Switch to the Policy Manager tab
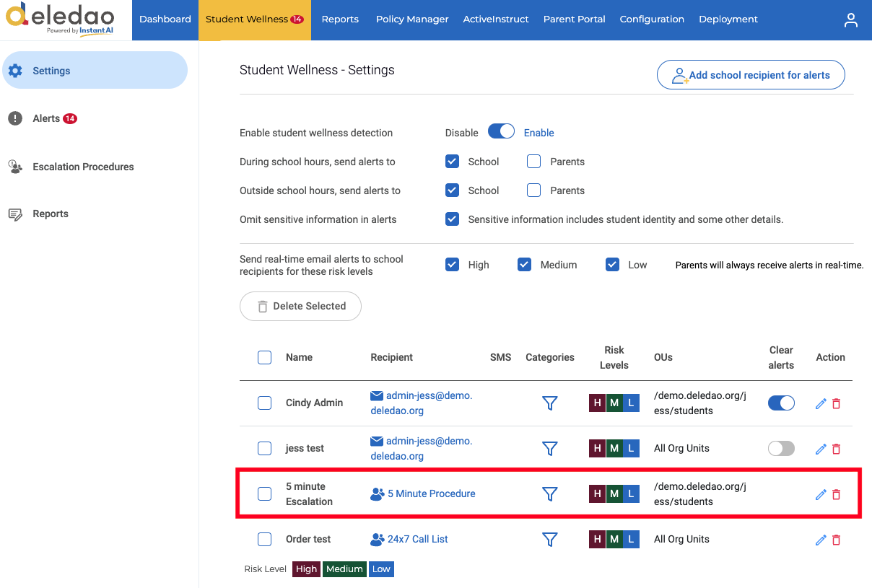This screenshot has width=872, height=588. tap(412, 19)
